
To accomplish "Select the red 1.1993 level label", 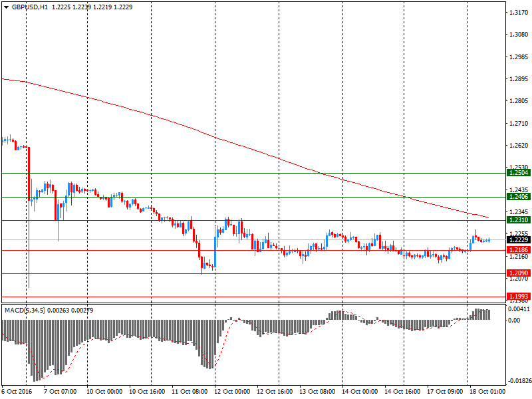I will tap(519, 297).
